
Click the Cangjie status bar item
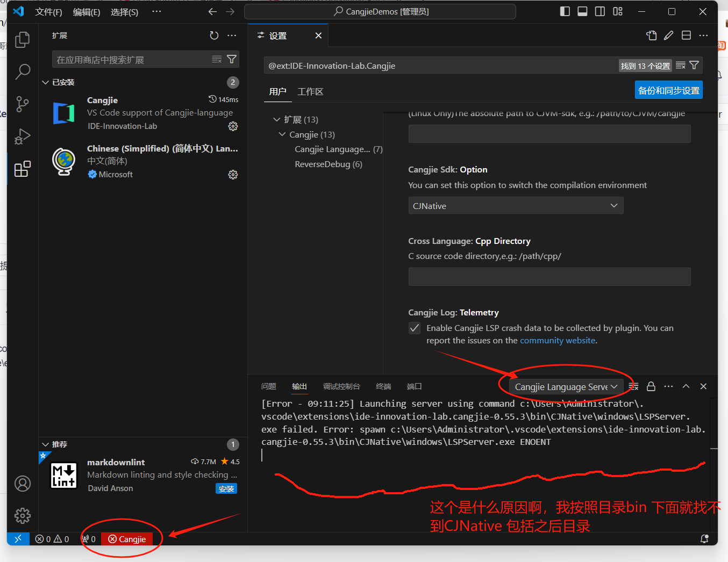[126, 539]
